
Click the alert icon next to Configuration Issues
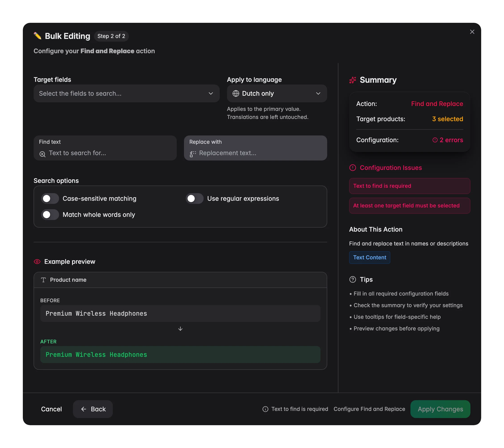(x=353, y=168)
